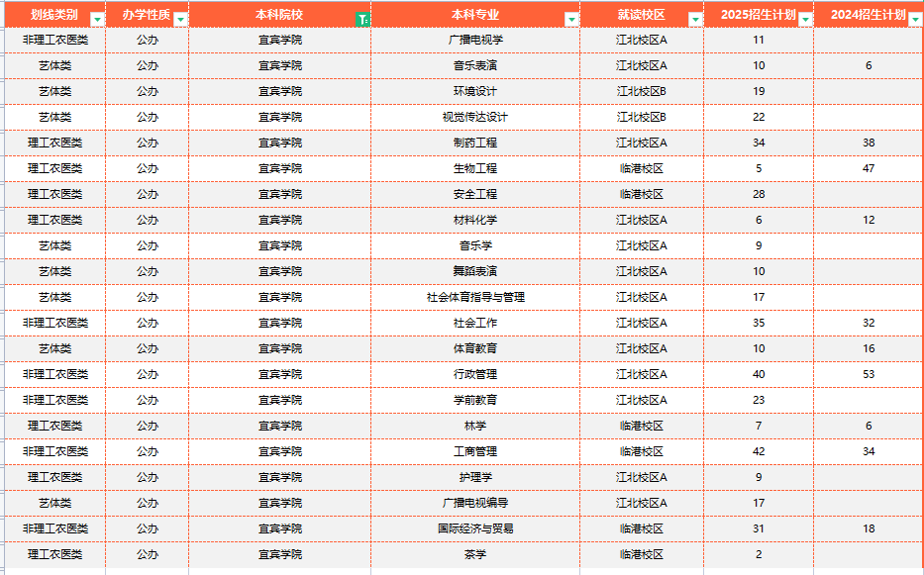This screenshot has width=924, height=575.
Task: Select 2024 plan value 47 for 生物工程
Action: 869,168
